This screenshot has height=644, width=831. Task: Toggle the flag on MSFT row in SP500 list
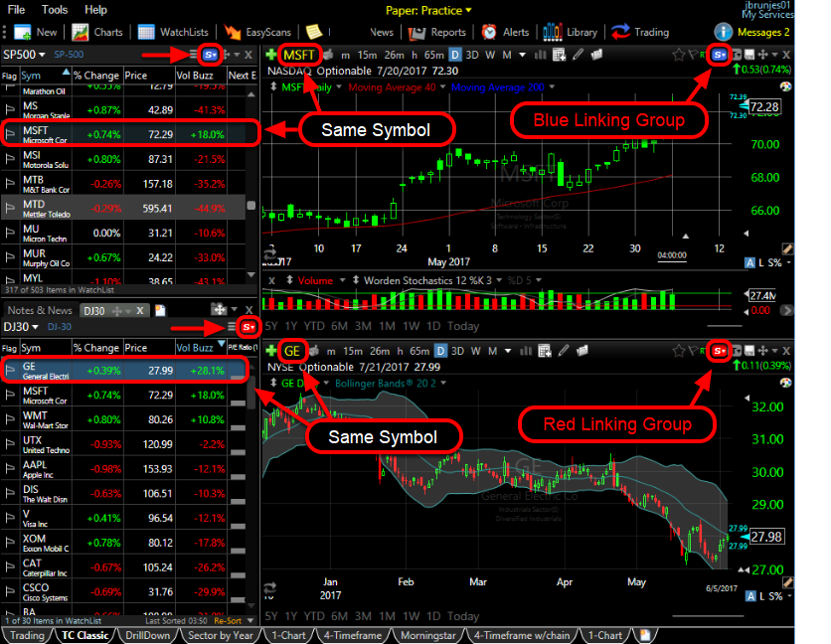10,134
